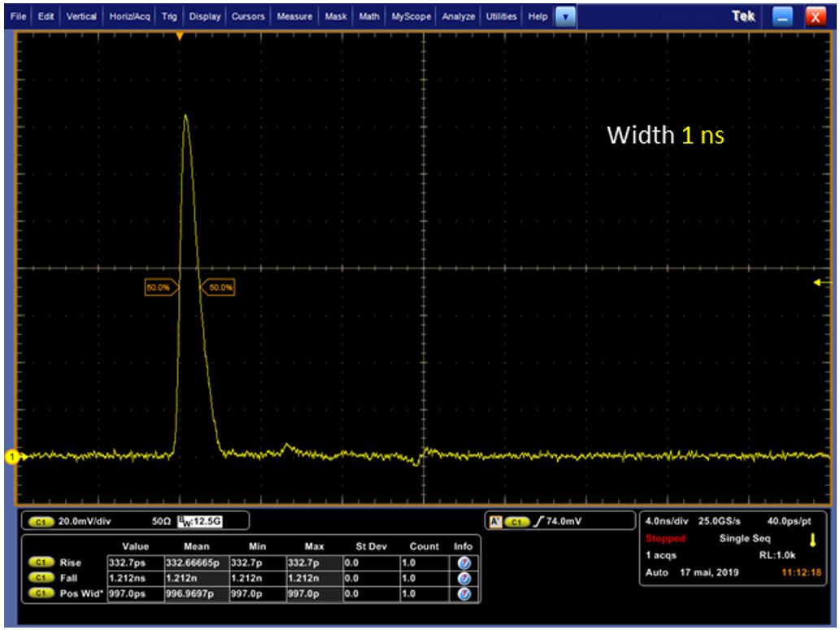Click the 74.0mV trigger level readout
The image size is (840, 630).
pyautogui.click(x=564, y=521)
